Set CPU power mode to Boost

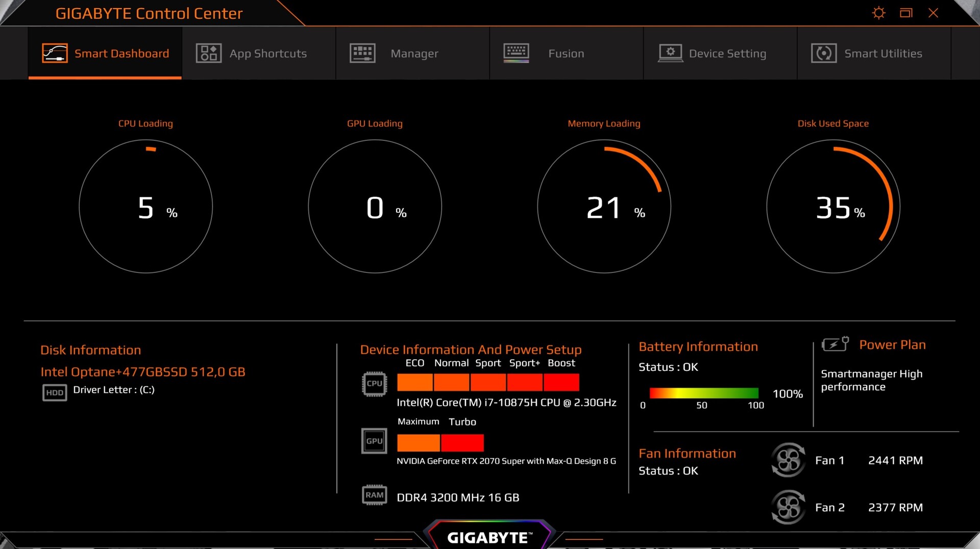tap(561, 382)
